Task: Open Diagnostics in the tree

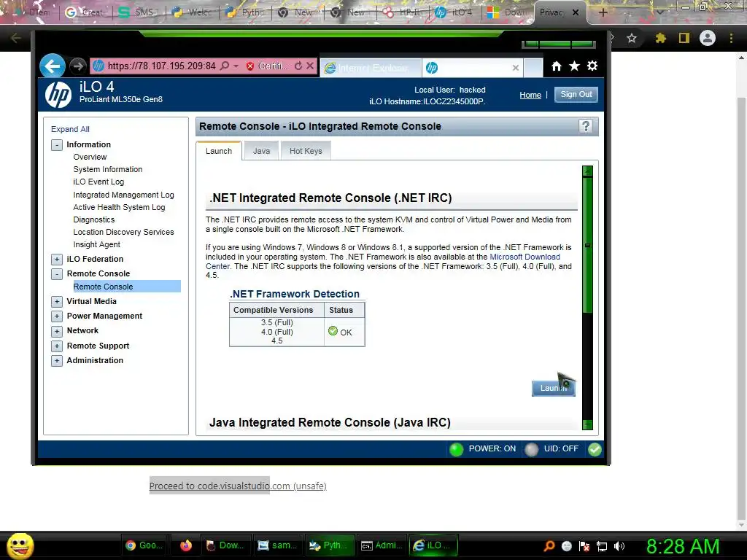Action: 94,219
